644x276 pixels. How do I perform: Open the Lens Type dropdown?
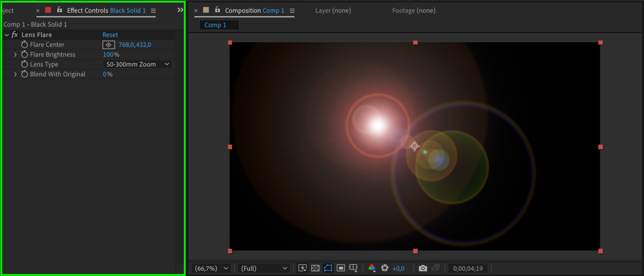click(137, 64)
